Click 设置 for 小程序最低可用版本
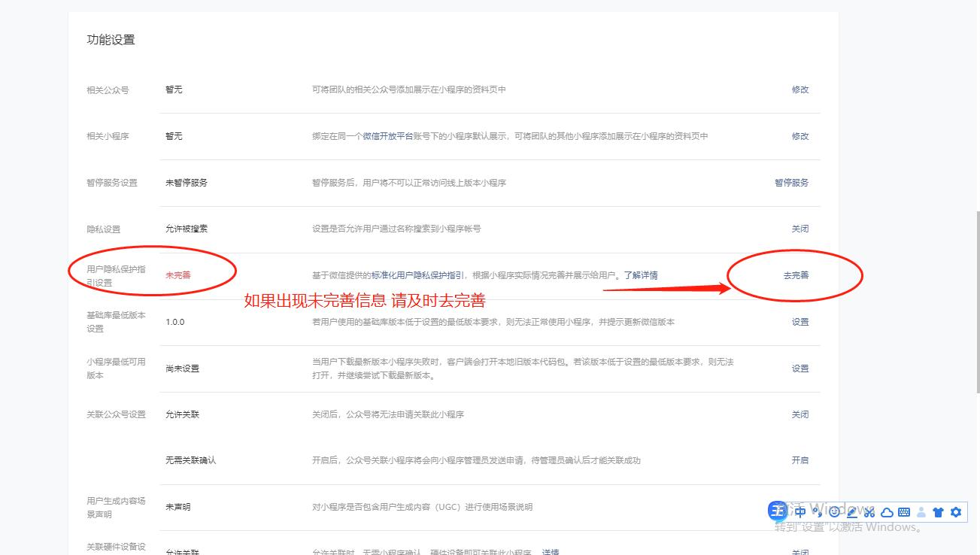Viewport: 980px width, 555px height. click(x=800, y=368)
